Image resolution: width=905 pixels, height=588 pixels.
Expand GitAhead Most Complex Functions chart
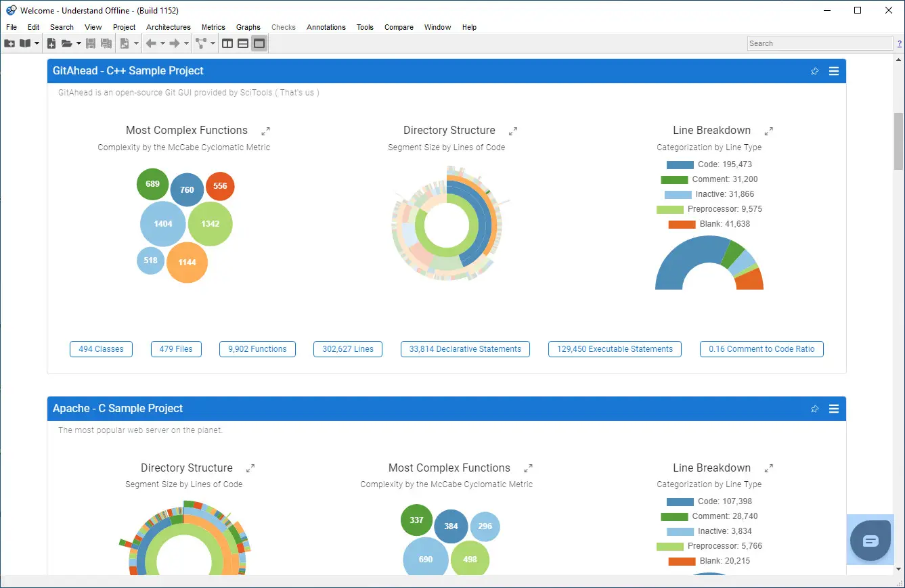coord(266,131)
